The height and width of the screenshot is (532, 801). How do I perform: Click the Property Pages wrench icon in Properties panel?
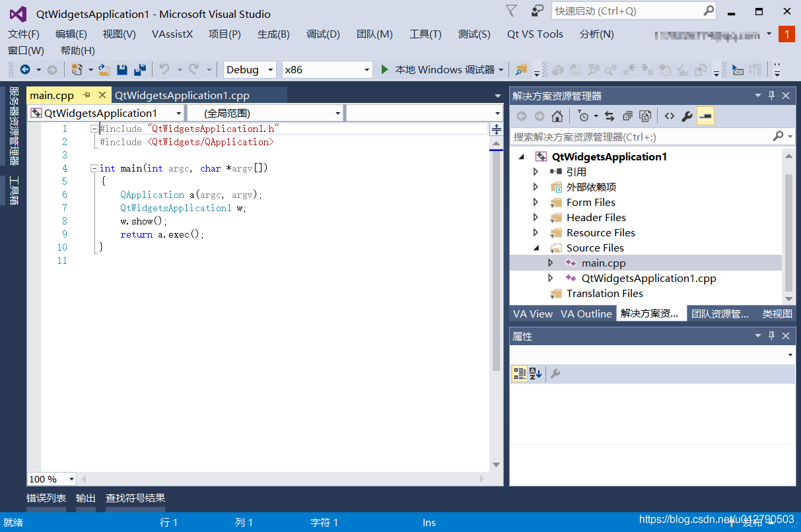click(555, 374)
